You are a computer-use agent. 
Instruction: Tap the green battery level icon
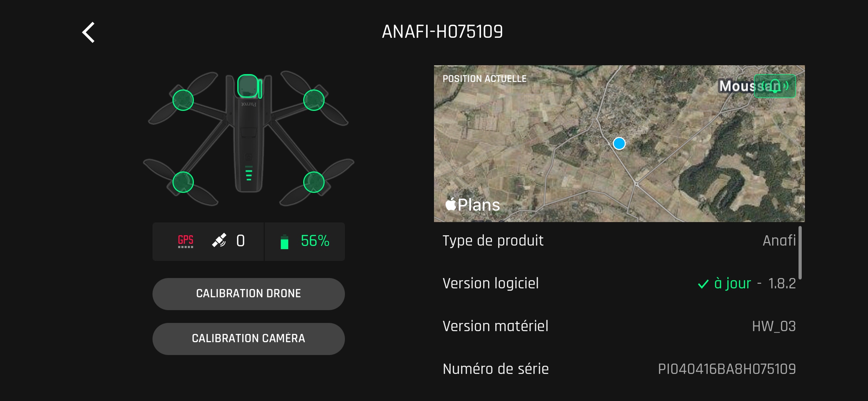coord(284,242)
